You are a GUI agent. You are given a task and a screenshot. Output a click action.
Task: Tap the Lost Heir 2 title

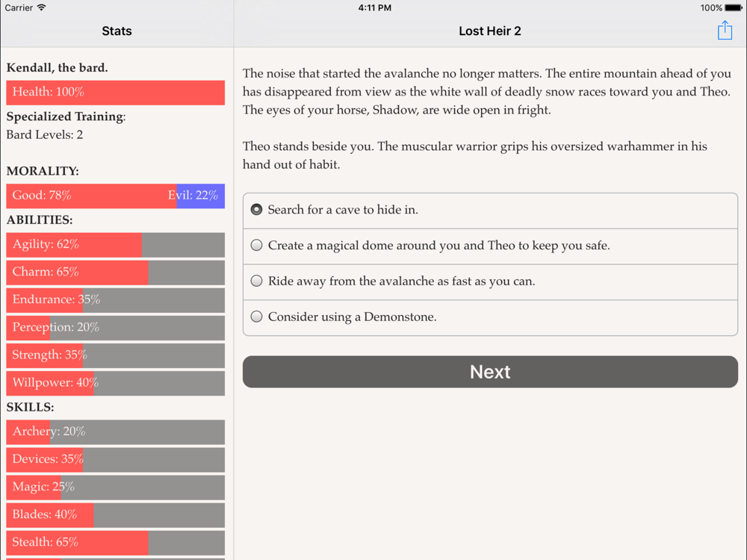[x=490, y=31]
